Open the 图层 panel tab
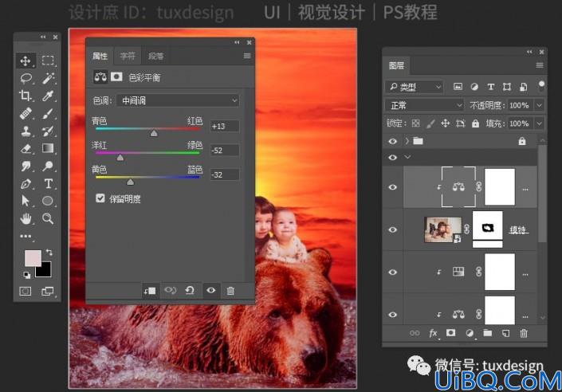 396,65
